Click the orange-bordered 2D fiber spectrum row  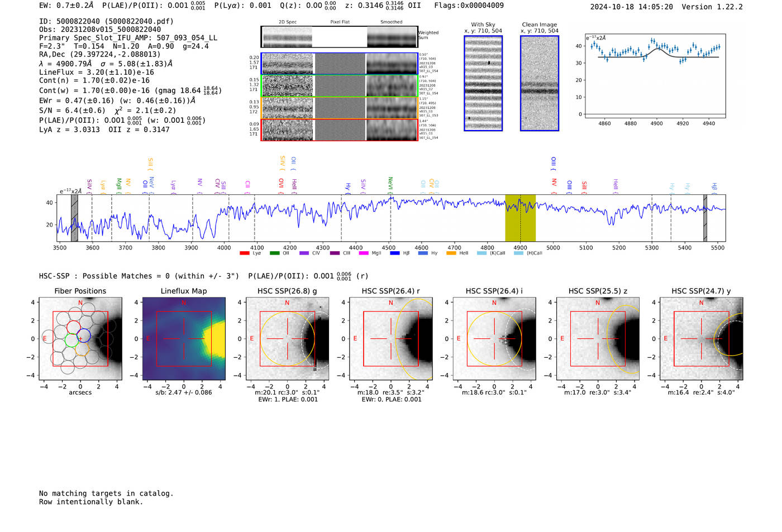tap(339, 108)
